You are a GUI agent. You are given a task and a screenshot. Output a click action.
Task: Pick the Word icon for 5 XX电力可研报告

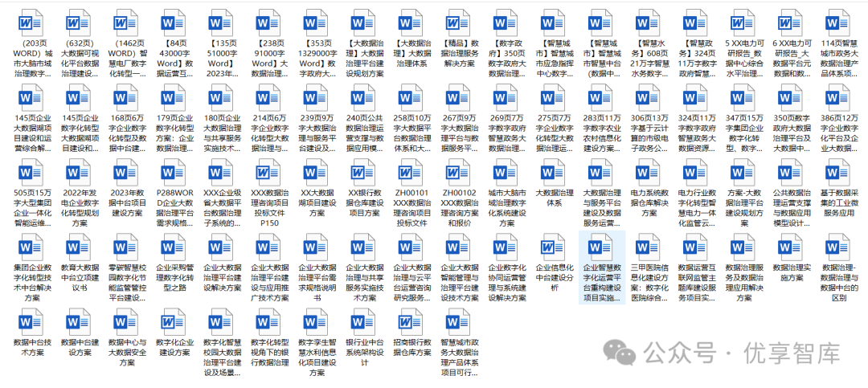tap(743, 23)
